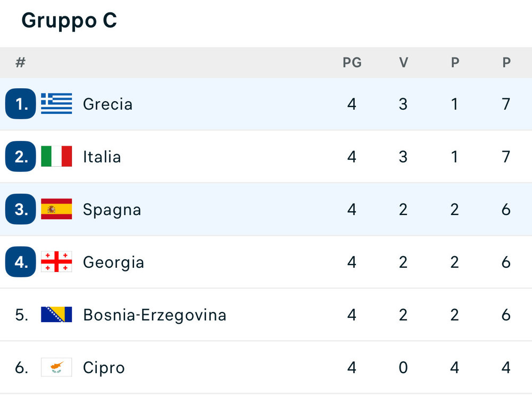The width and height of the screenshot is (532, 395).
Task: Click the Greece flag icon
Action: pos(56,104)
